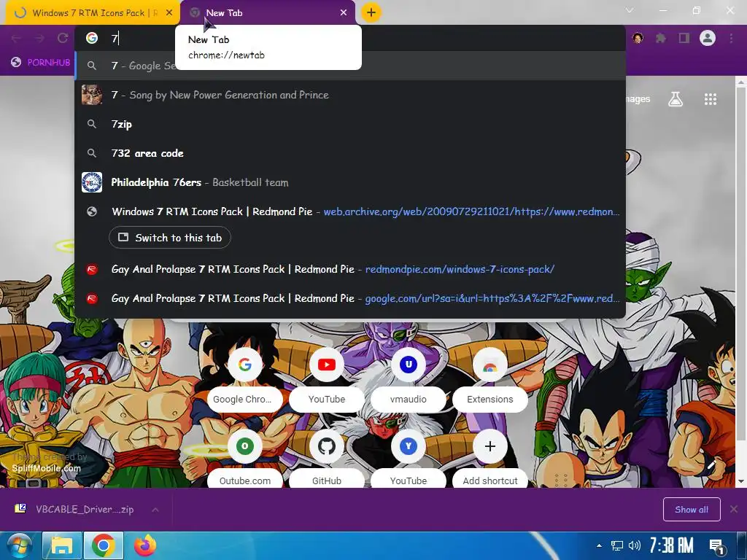
Task: Open the GitHub shortcut
Action: coord(327,459)
